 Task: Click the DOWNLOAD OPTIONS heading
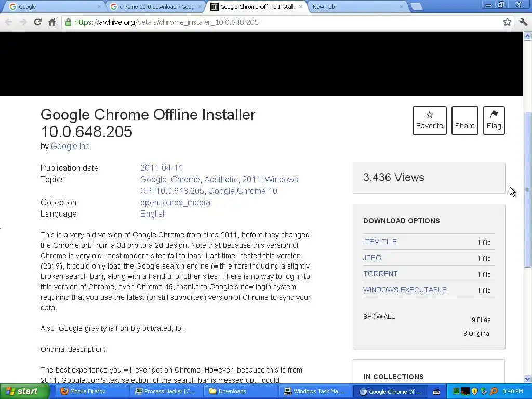pos(402,221)
